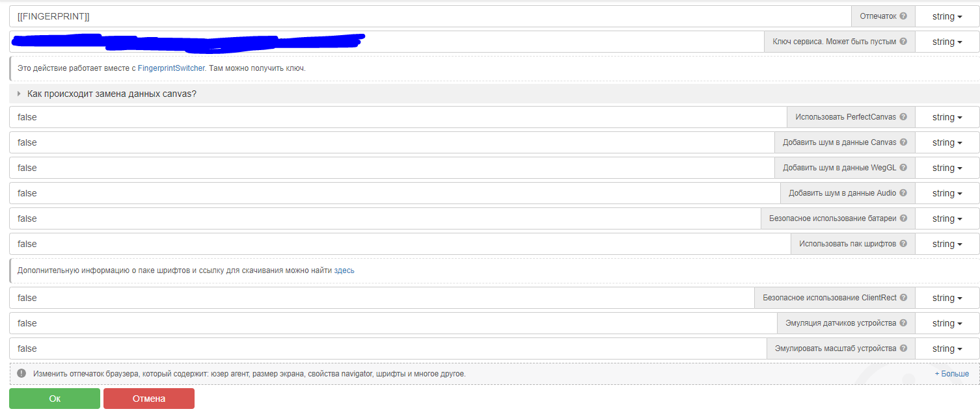
Task: Follow the 'здесь' font pack link
Action: pyautogui.click(x=344, y=270)
